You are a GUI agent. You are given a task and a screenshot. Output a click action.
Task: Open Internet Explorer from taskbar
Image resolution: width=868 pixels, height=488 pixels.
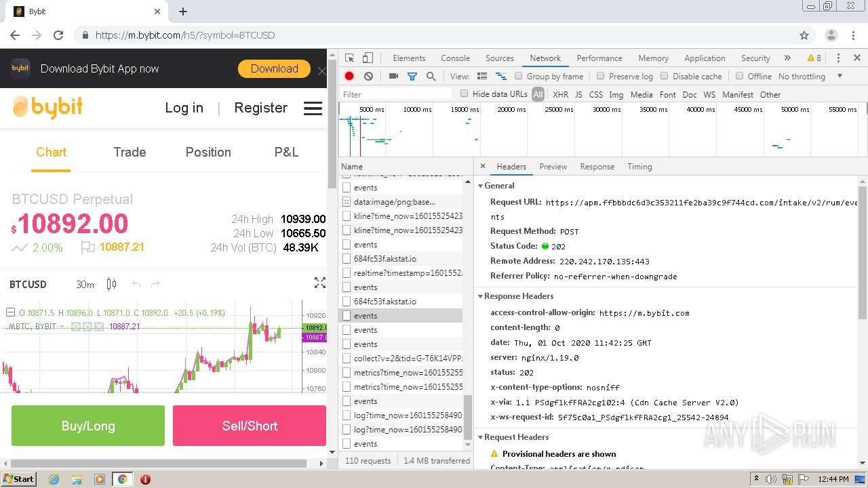pos(54,479)
